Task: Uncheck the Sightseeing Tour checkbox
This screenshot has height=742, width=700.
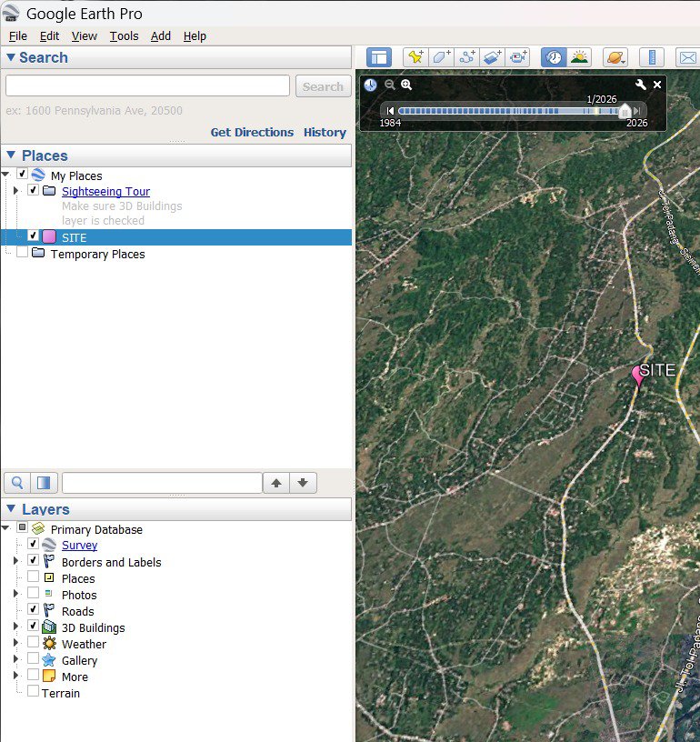Action: [x=33, y=190]
